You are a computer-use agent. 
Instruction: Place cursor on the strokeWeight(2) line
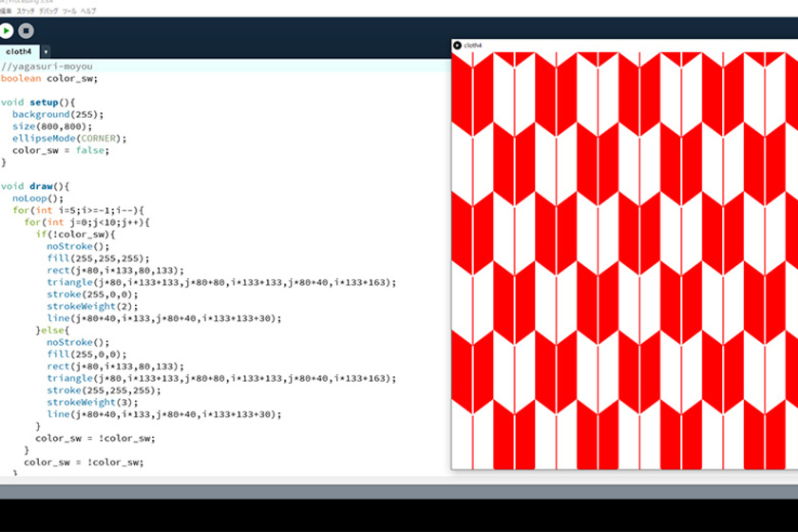click(83, 306)
